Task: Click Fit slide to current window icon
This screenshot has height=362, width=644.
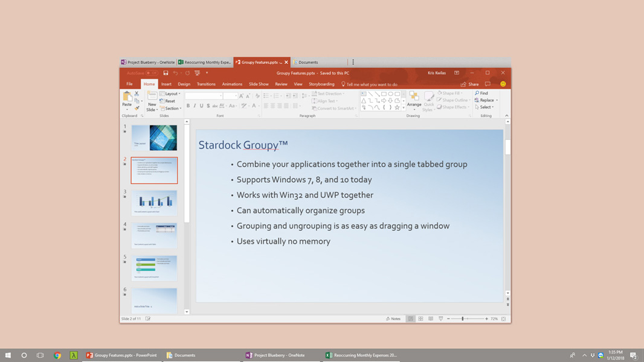Action: click(x=503, y=319)
